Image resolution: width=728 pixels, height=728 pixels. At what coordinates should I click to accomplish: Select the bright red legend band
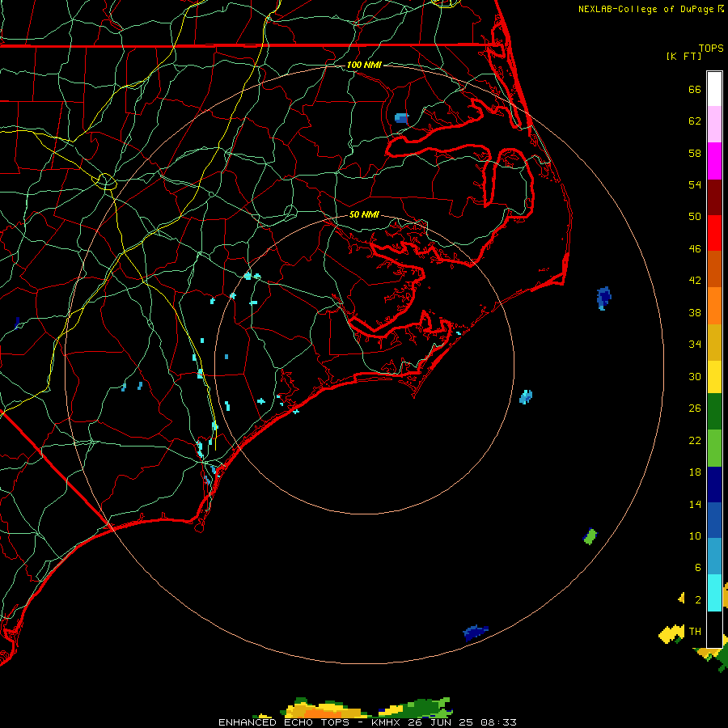point(714,233)
